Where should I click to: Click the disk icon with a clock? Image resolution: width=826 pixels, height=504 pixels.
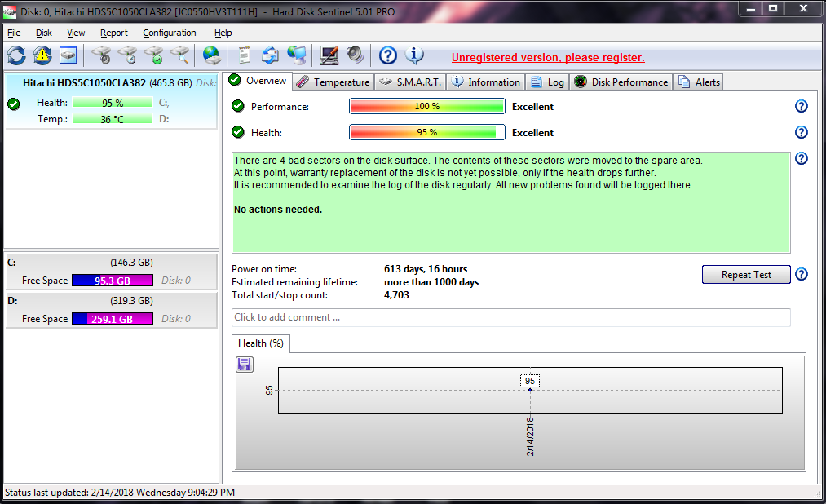(x=127, y=55)
